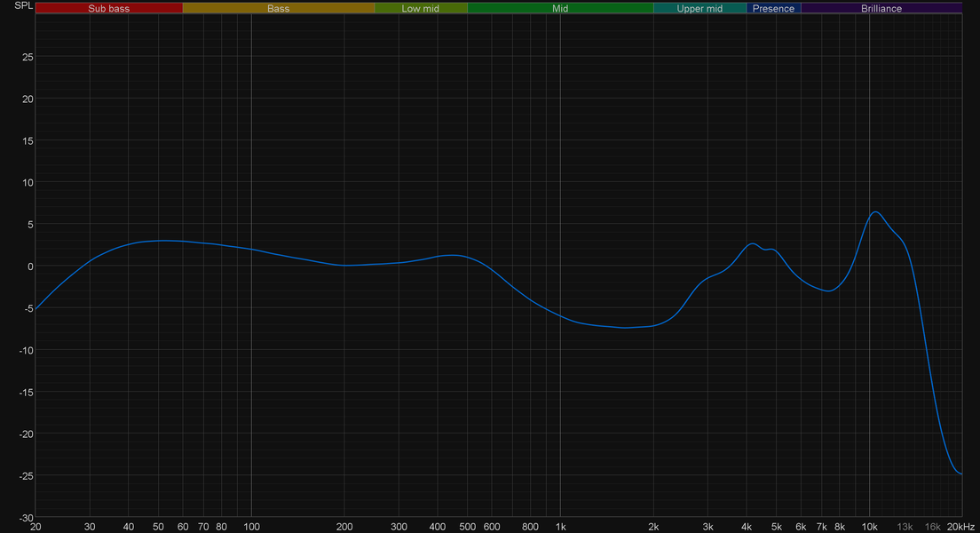Click the 50 frequency axis label
980x533 pixels.
pos(158,527)
